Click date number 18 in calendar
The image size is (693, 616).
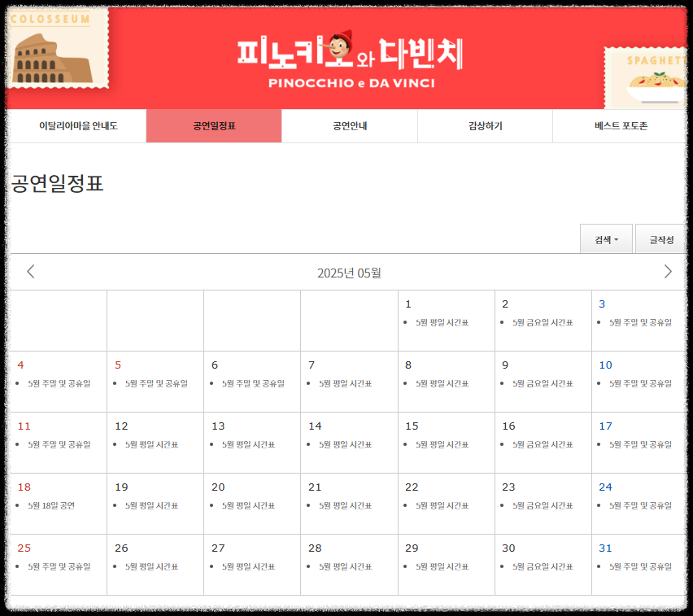click(24, 487)
